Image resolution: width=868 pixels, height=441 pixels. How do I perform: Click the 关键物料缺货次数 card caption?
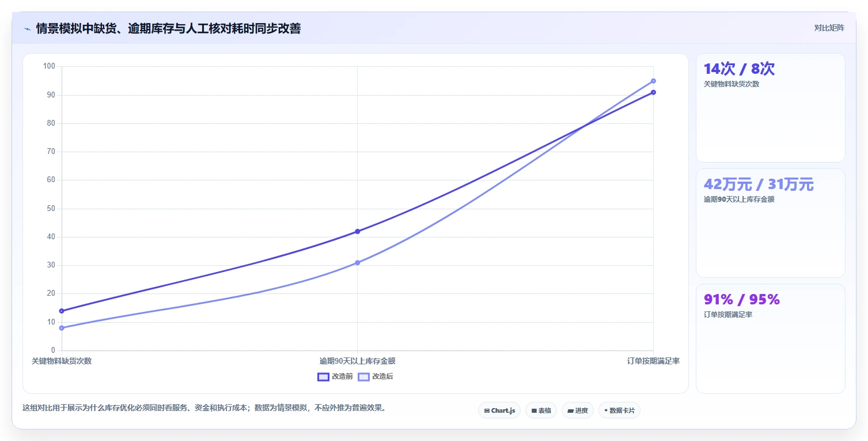(x=731, y=84)
